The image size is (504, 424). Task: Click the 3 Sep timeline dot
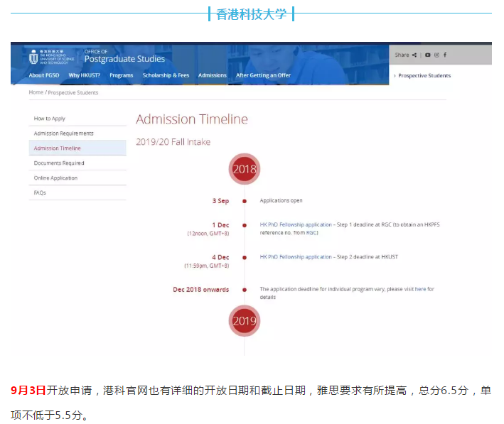pyautogui.click(x=245, y=201)
